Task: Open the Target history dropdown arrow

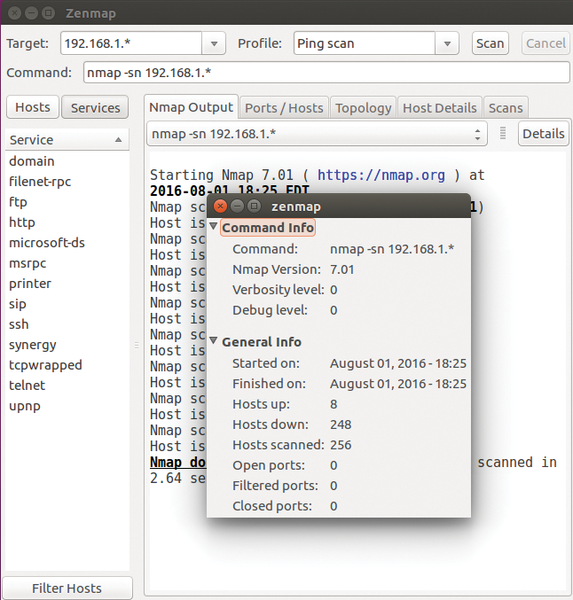Action: point(214,44)
